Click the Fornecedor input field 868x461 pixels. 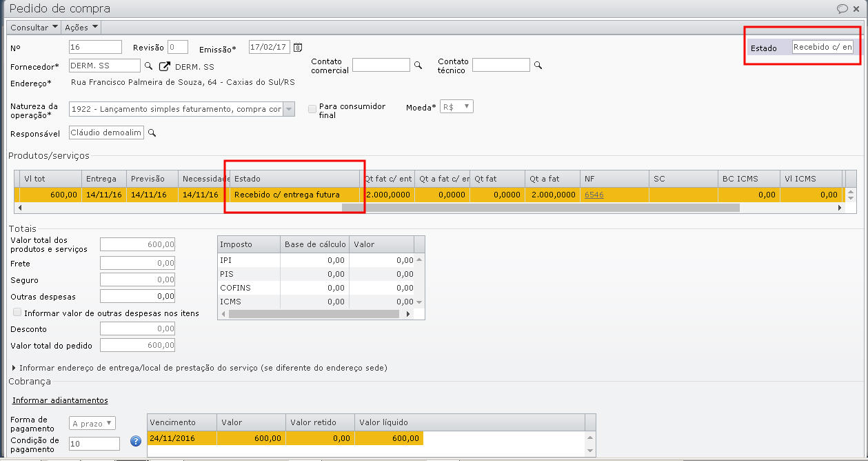pos(105,66)
